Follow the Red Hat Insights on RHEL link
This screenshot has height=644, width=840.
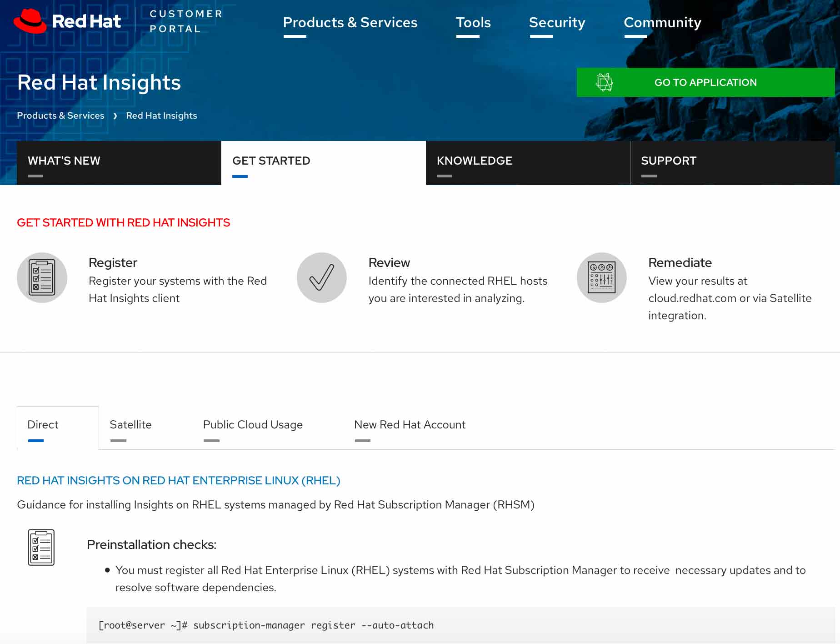[178, 480]
